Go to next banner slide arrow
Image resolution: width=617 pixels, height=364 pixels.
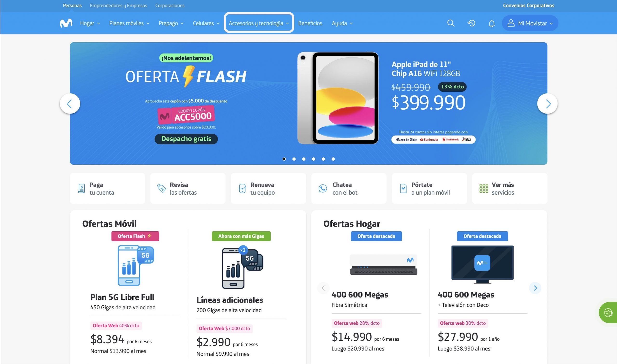[x=547, y=103]
